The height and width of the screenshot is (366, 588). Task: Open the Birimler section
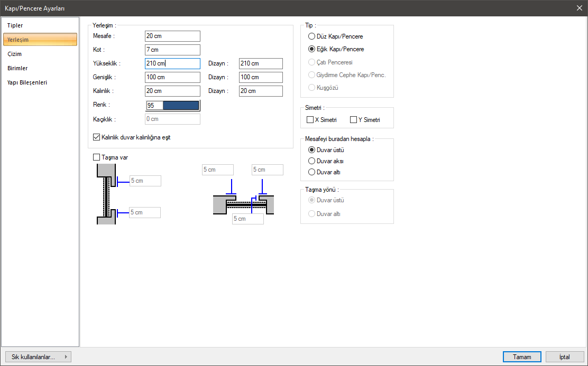[17, 68]
